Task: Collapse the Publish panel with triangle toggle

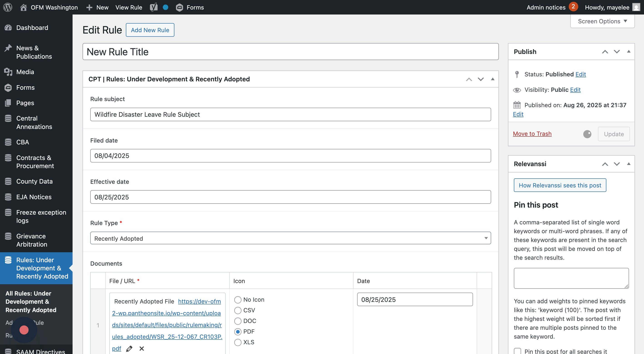Action: pyautogui.click(x=629, y=51)
